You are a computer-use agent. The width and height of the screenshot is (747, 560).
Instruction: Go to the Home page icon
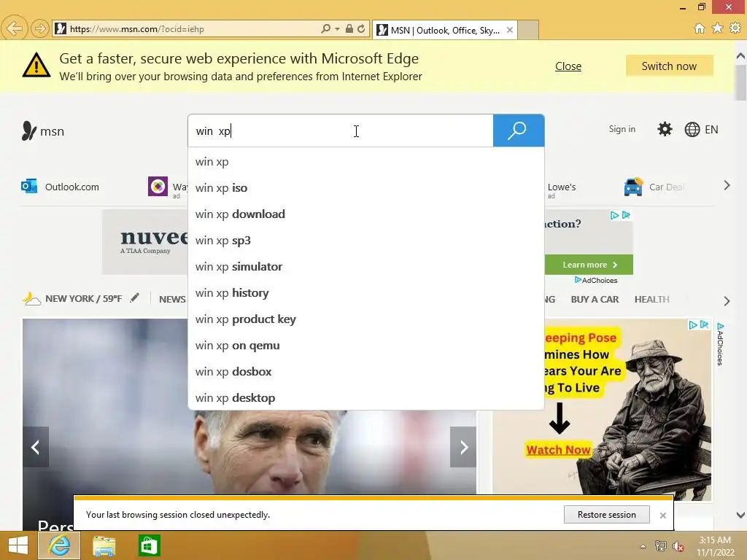pos(700,28)
